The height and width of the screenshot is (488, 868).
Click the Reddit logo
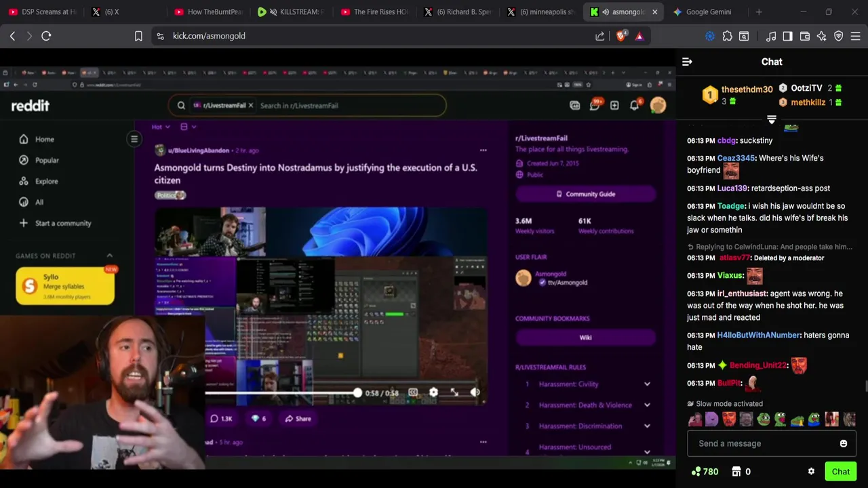point(31,105)
